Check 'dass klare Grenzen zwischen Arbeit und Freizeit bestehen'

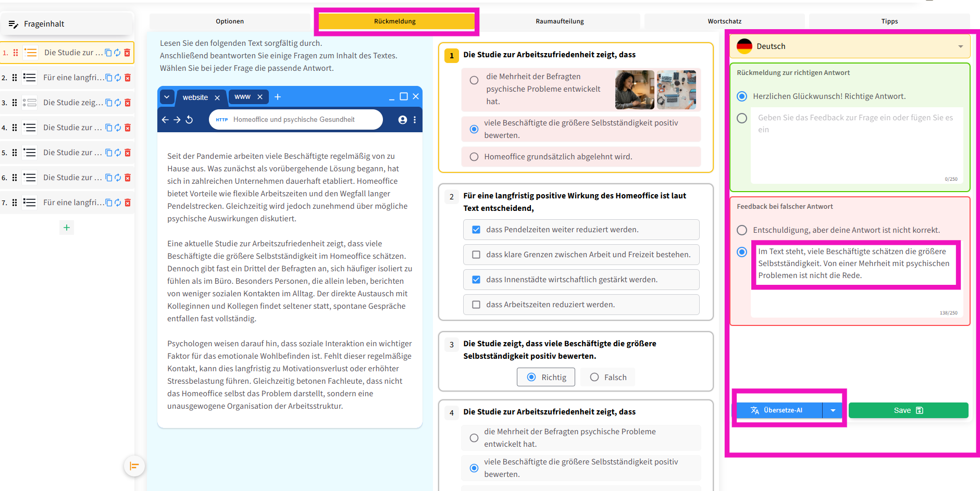pos(476,255)
